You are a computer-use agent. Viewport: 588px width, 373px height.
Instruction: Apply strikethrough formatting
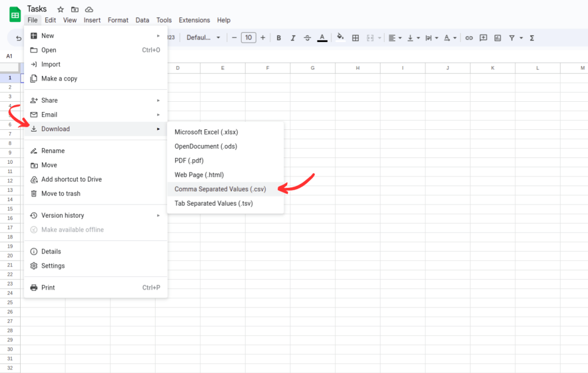307,37
